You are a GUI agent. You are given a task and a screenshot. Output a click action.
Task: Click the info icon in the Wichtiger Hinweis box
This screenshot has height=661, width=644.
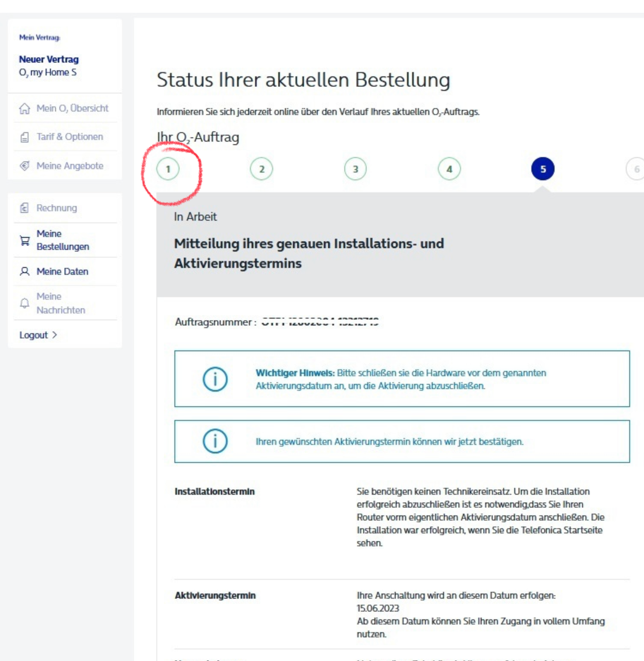(215, 379)
